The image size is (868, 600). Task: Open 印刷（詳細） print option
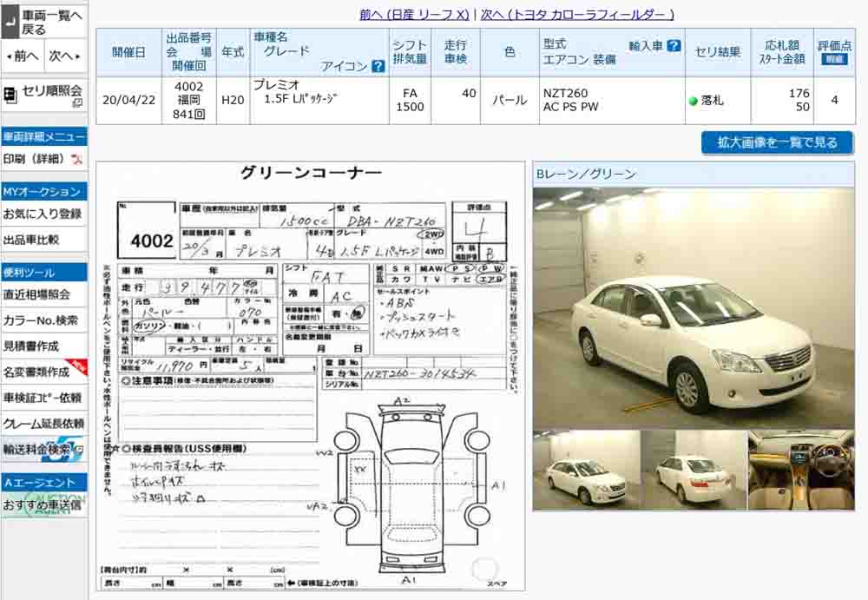(x=34, y=159)
